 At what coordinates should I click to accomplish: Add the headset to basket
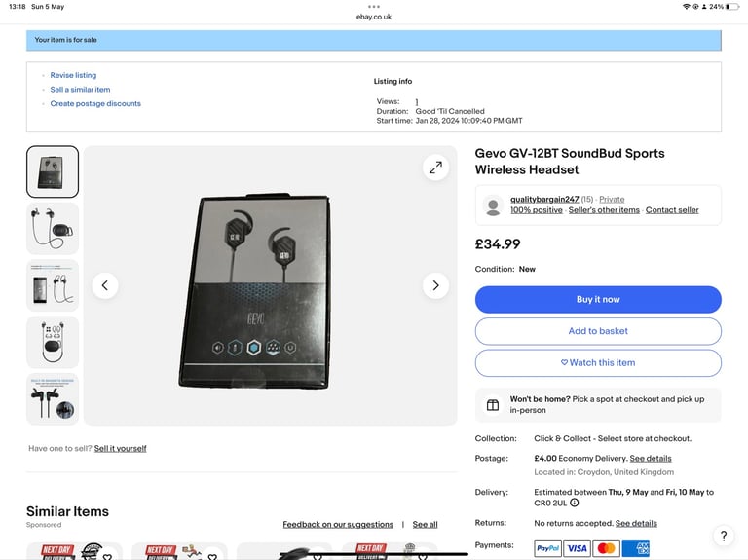(x=598, y=331)
